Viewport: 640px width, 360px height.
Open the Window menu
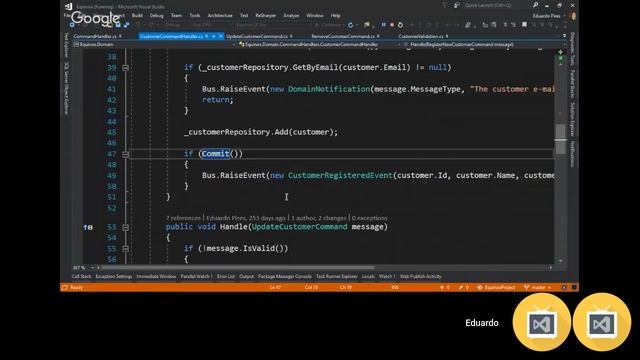[314, 16]
